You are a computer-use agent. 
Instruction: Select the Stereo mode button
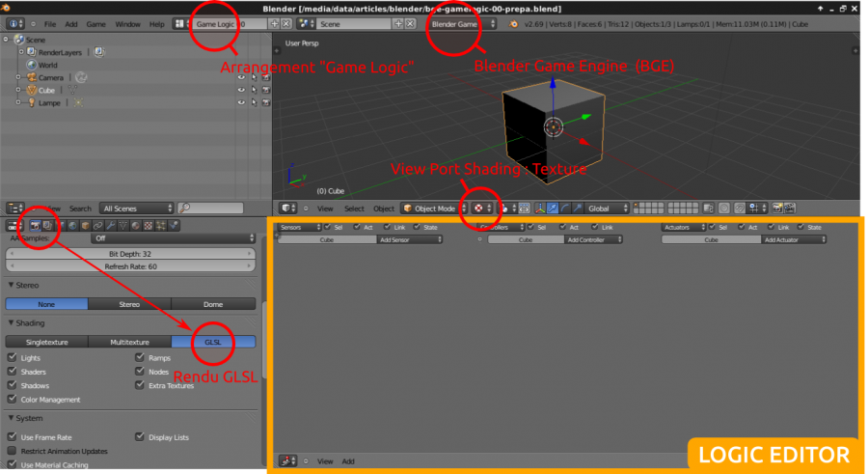[x=129, y=304]
